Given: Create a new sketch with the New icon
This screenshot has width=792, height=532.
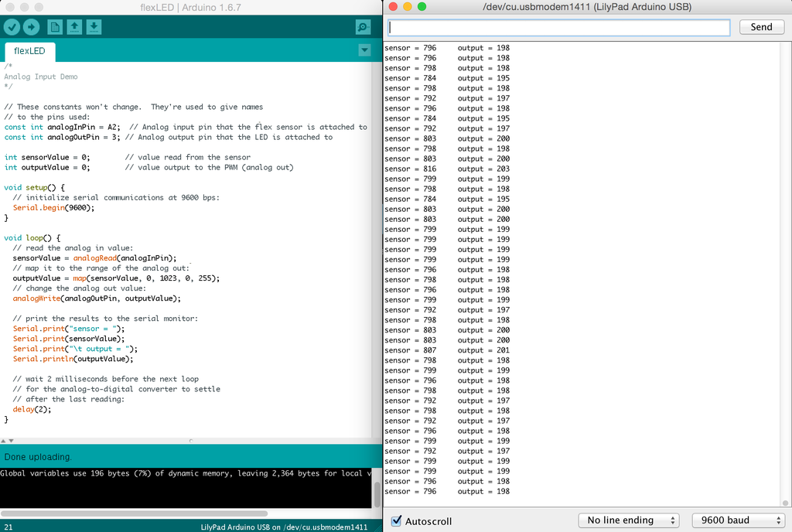Looking at the screenshot, I should coord(55,27).
